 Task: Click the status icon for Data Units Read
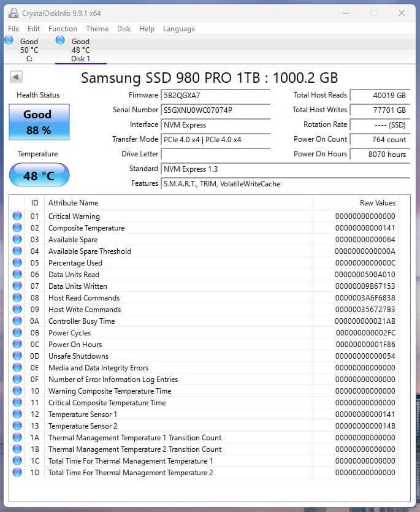click(17, 274)
